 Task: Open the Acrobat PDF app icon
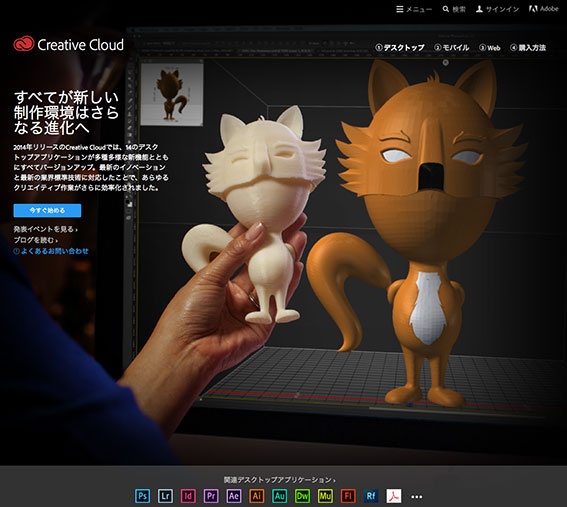click(x=394, y=496)
